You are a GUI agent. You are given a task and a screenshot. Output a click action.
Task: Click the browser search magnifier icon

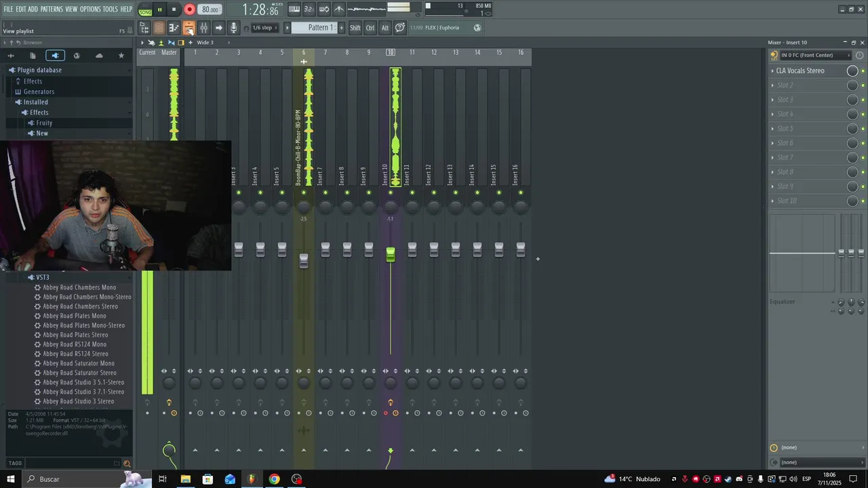click(126, 464)
